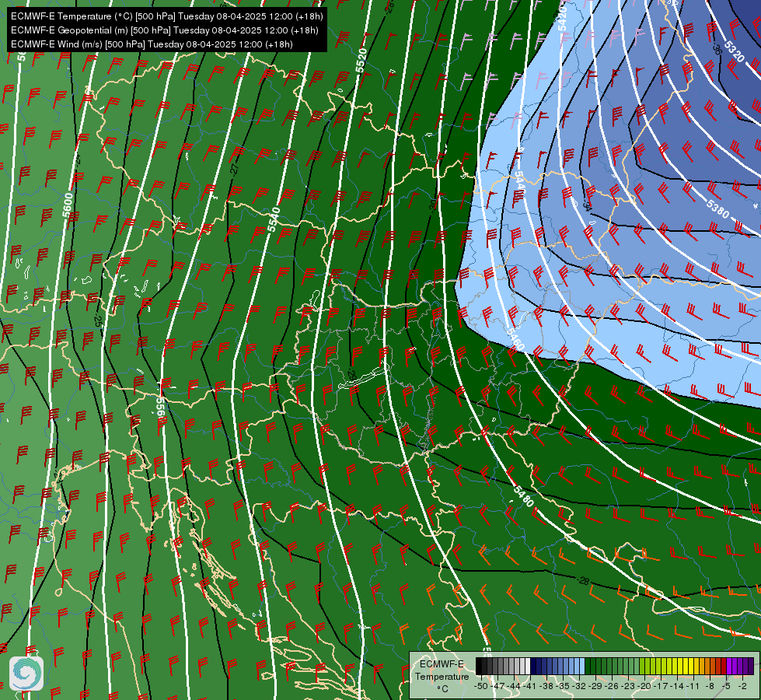Image resolution: width=761 pixels, height=700 pixels.
Task: Click the white legend swatch left of -41
Action: tap(528, 666)
